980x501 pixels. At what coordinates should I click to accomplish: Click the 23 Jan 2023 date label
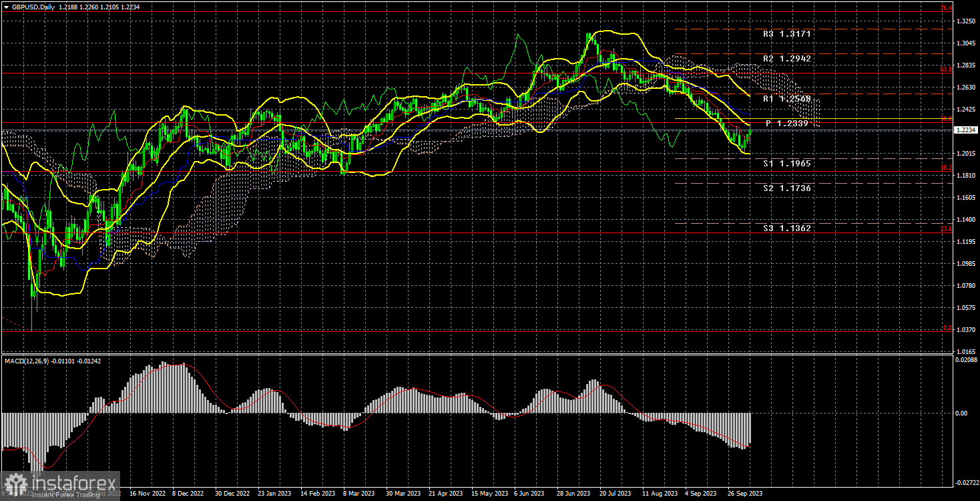[274, 494]
